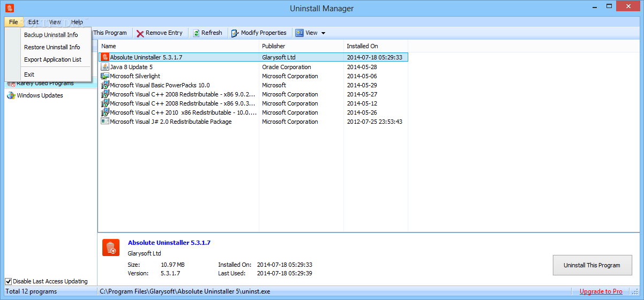Click the 2012-07-25 23:53:43 date cell
Viewport: 644px width, 300px height.
pyautogui.click(x=375, y=122)
